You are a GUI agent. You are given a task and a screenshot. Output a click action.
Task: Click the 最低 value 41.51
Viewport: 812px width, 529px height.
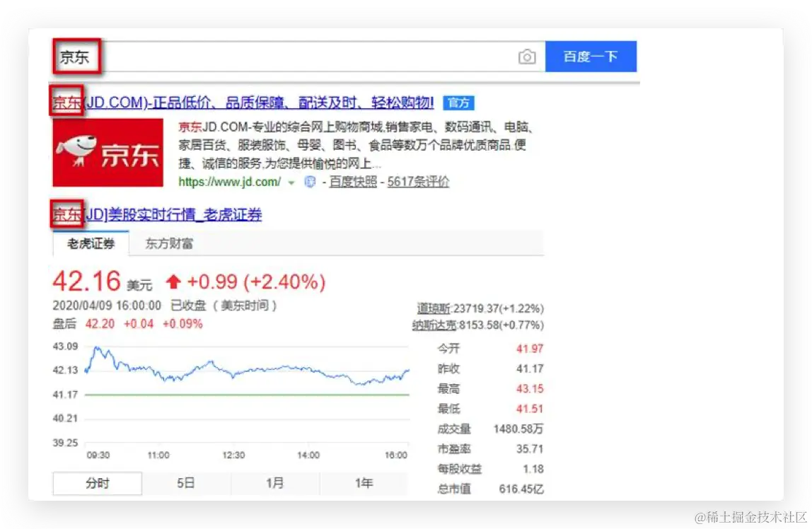[x=530, y=409]
